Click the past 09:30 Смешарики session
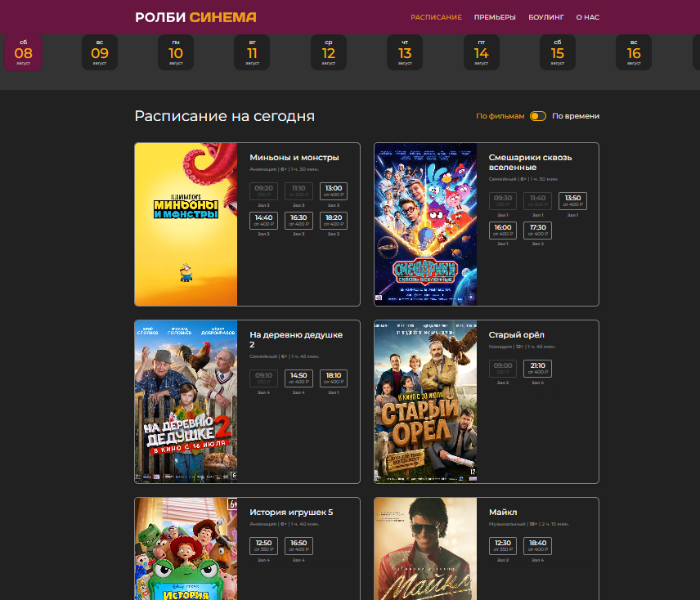Screen dimensions: 700x600 click(503, 201)
